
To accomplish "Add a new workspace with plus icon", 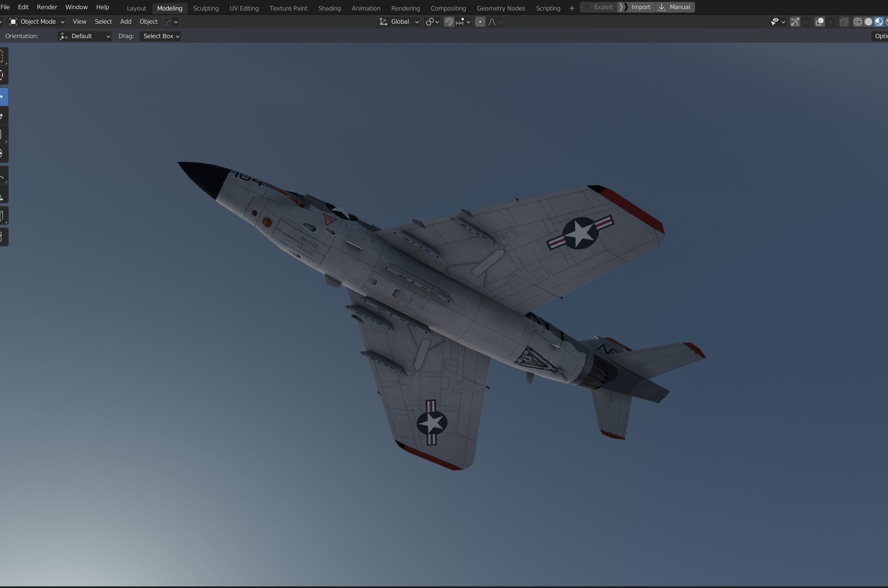I will pyautogui.click(x=571, y=8).
